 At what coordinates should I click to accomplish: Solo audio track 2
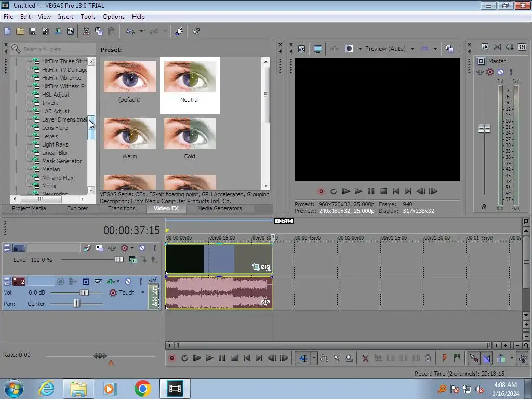point(140,281)
